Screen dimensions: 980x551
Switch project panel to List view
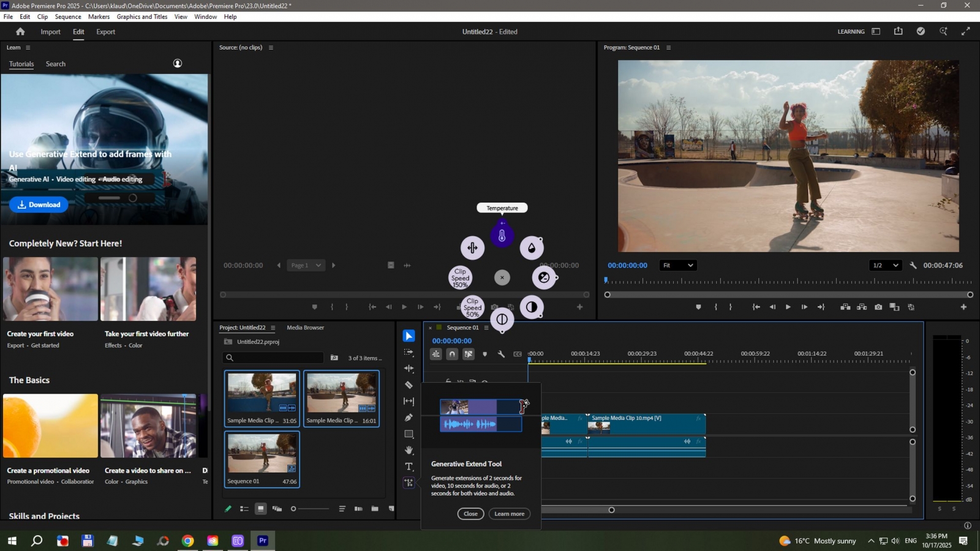pos(244,509)
